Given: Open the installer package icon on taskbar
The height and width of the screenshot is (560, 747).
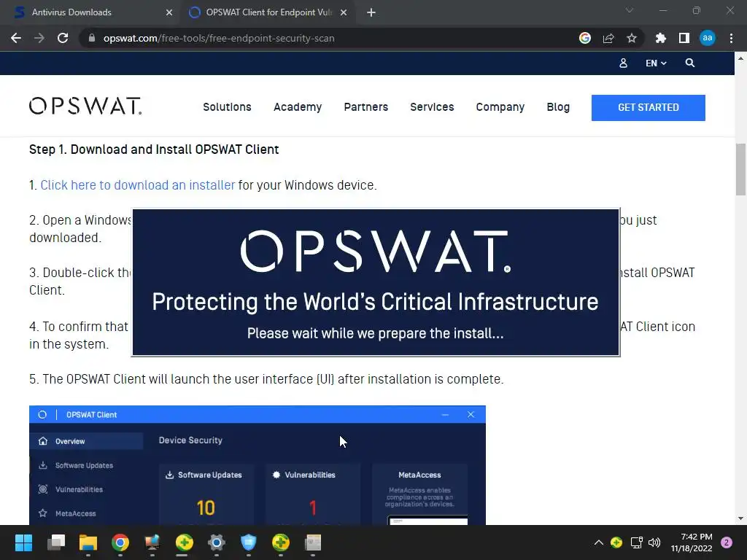Looking at the screenshot, I should pos(313,542).
